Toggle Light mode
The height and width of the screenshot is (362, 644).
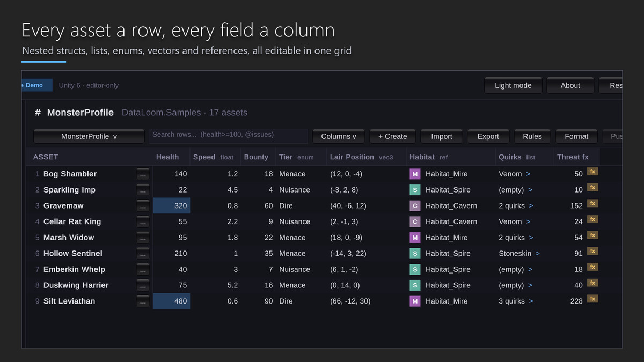click(x=513, y=85)
